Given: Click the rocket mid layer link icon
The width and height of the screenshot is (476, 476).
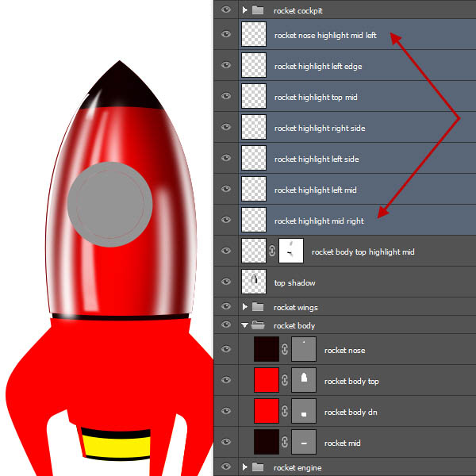Looking at the screenshot, I should [285, 443].
